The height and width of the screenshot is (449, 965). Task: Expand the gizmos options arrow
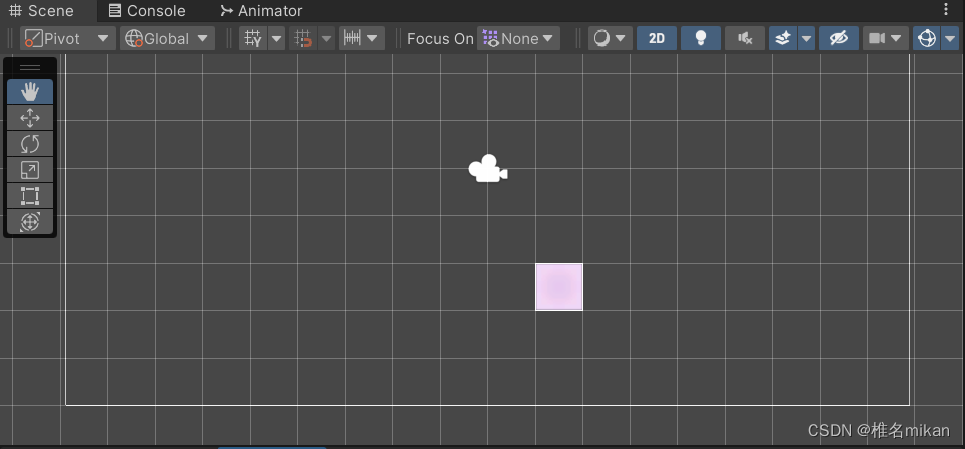pyautogui.click(x=950, y=38)
